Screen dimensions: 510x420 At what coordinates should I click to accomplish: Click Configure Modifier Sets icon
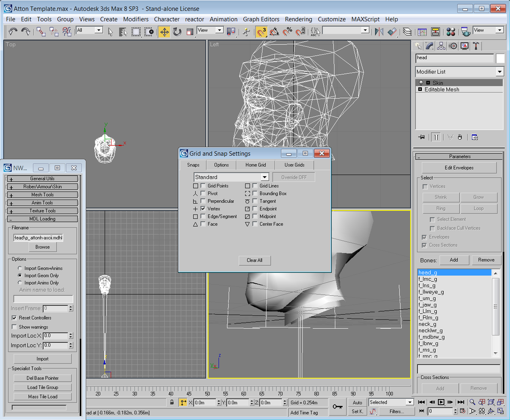[x=475, y=137]
